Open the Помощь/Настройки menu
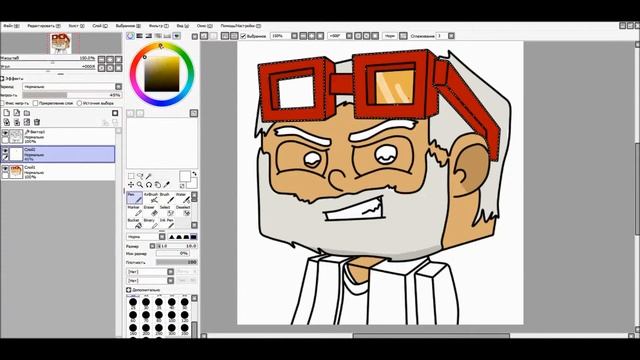640x360 pixels. click(x=240, y=26)
